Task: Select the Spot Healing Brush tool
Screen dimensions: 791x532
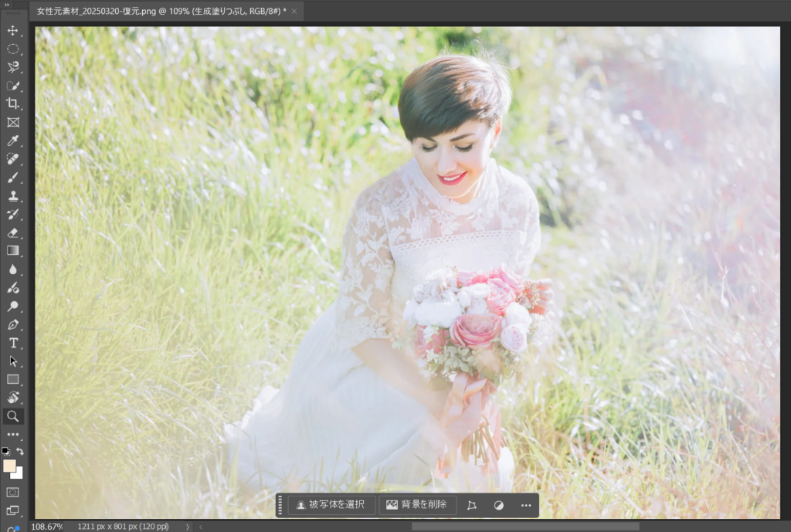Action: click(x=13, y=159)
